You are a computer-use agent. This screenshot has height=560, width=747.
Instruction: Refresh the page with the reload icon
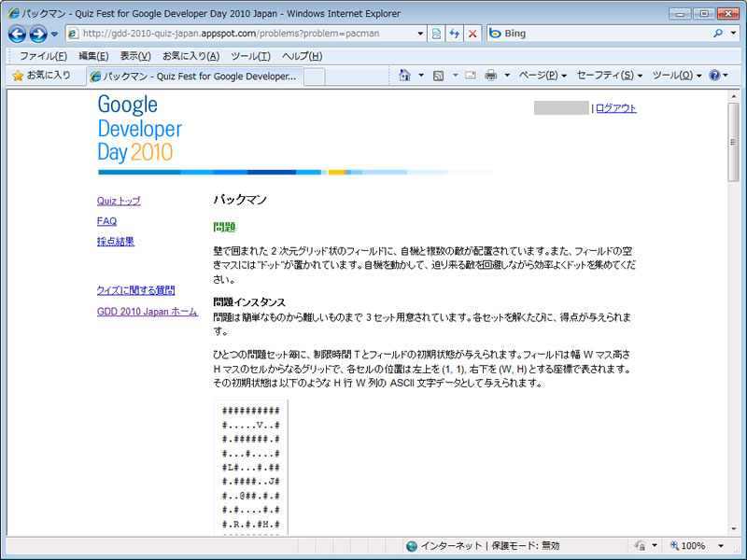pyautogui.click(x=455, y=35)
